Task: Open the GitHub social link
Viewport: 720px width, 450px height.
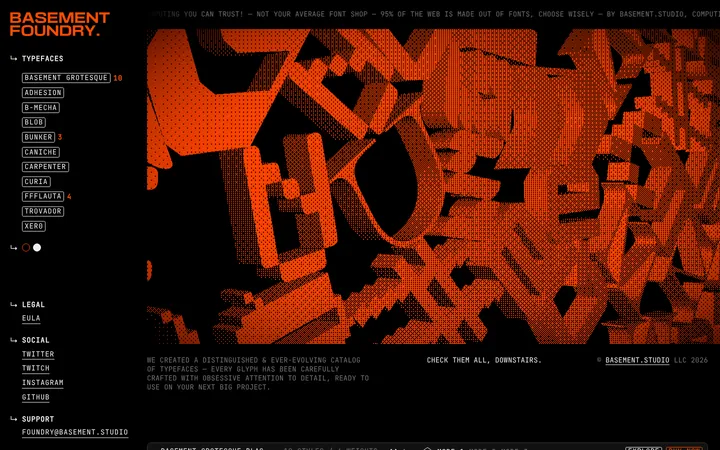Action: [x=36, y=397]
